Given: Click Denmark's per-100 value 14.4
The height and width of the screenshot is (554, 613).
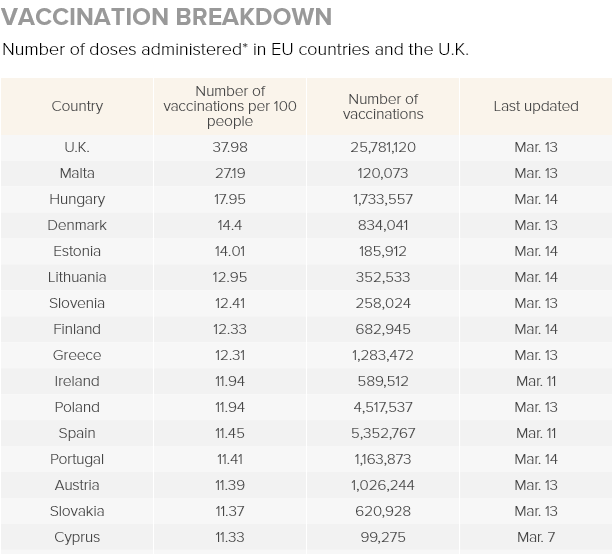Looking at the screenshot, I should point(231,225).
